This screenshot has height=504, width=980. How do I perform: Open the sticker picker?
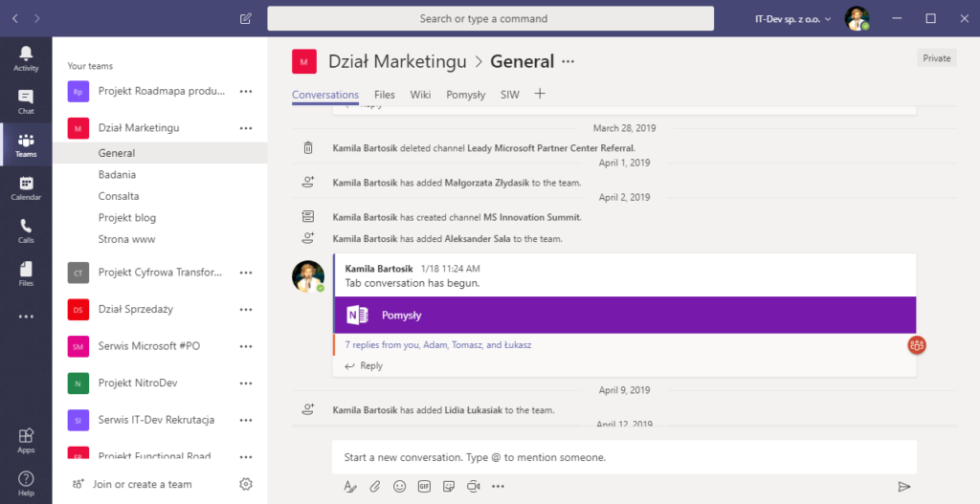448,486
